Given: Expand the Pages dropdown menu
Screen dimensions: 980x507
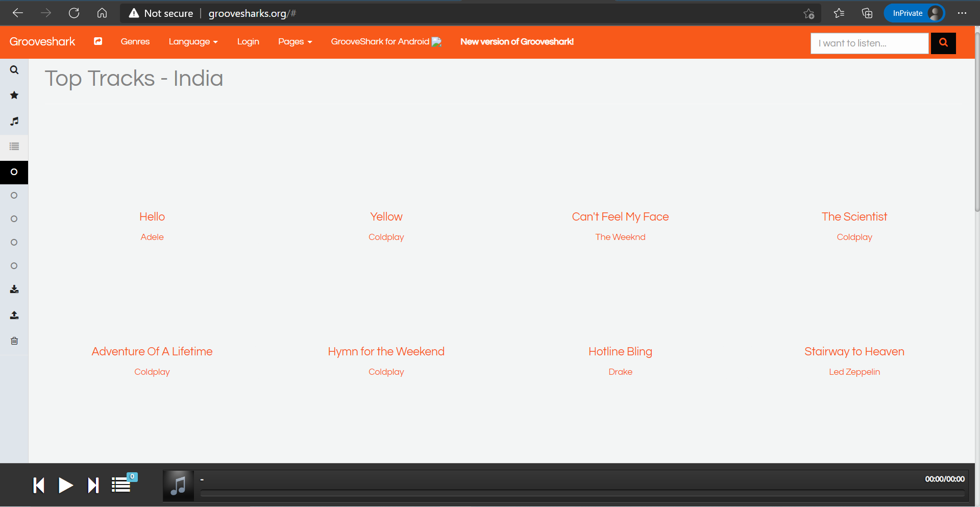Looking at the screenshot, I should click(295, 42).
